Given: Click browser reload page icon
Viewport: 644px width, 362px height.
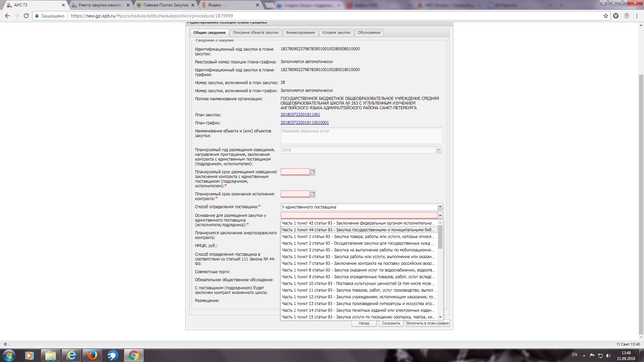Looking at the screenshot, I should (26, 16).
